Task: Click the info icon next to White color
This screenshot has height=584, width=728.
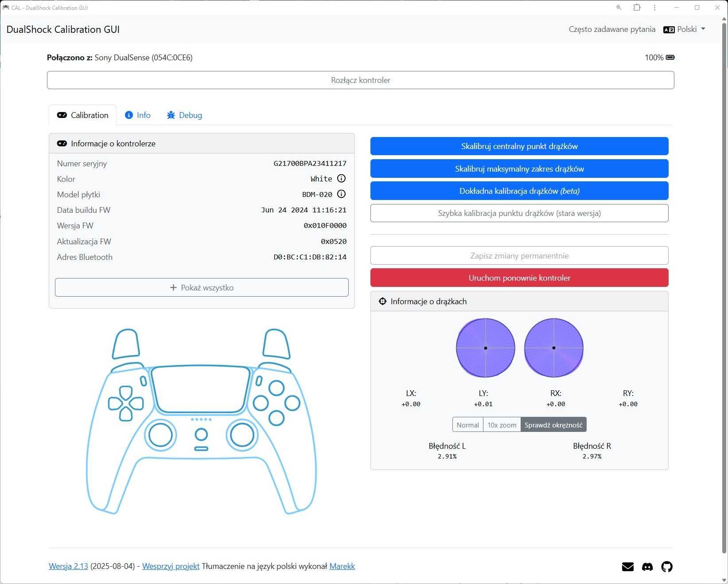Action: pos(341,179)
